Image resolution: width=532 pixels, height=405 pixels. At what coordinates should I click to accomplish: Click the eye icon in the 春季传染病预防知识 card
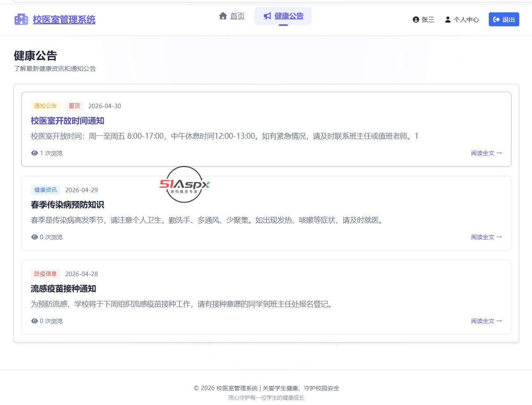click(x=35, y=237)
